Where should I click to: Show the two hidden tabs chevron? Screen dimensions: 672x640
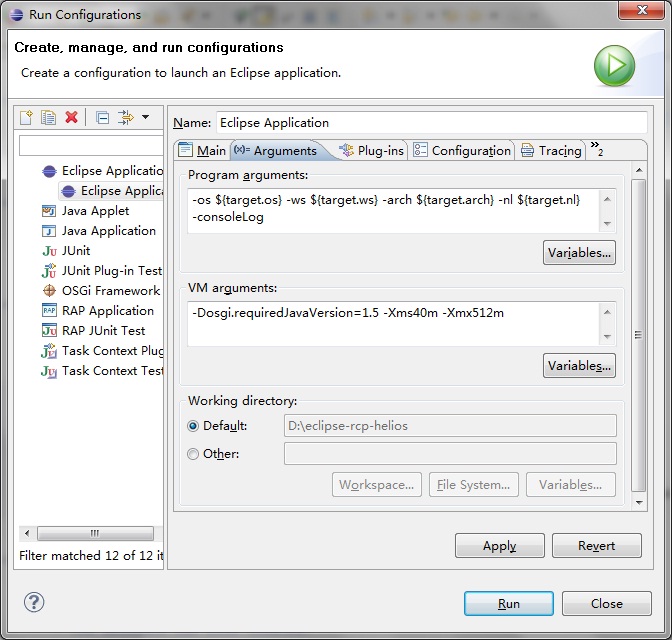coord(597,148)
